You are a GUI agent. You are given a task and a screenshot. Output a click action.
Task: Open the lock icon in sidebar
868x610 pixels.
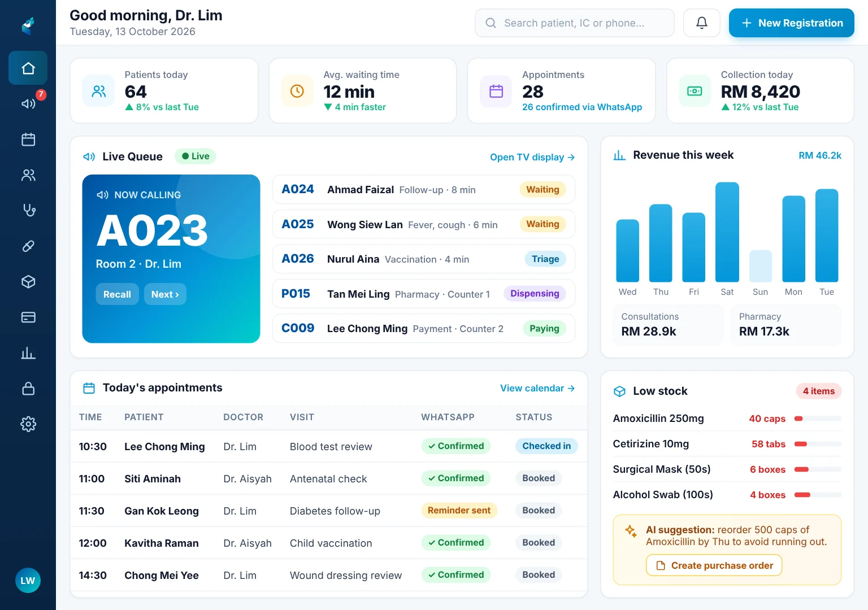28,389
